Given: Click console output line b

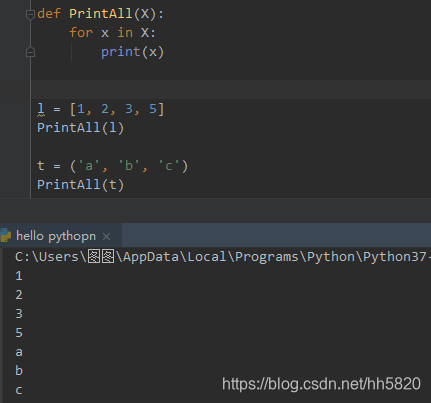Looking at the screenshot, I should (x=19, y=370).
